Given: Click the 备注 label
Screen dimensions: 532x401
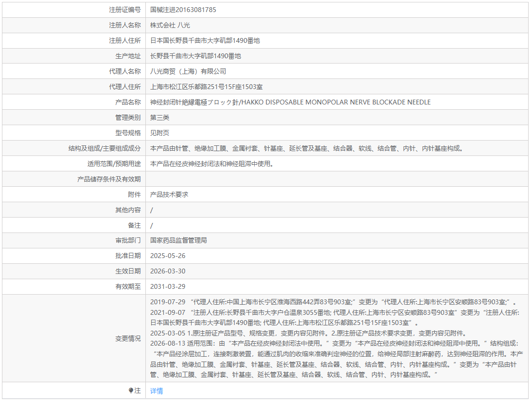Looking at the screenshot, I should (x=134, y=225).
